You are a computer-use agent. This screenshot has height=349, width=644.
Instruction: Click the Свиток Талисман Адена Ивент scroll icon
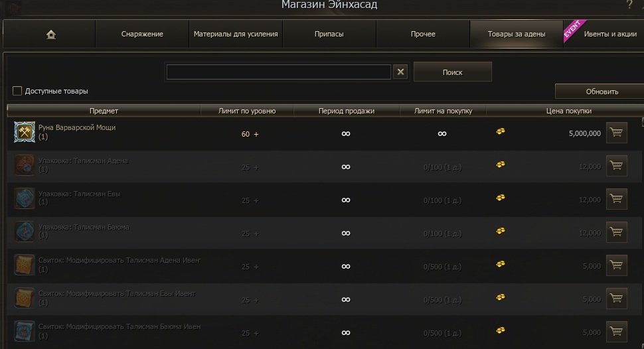[25, 265]
